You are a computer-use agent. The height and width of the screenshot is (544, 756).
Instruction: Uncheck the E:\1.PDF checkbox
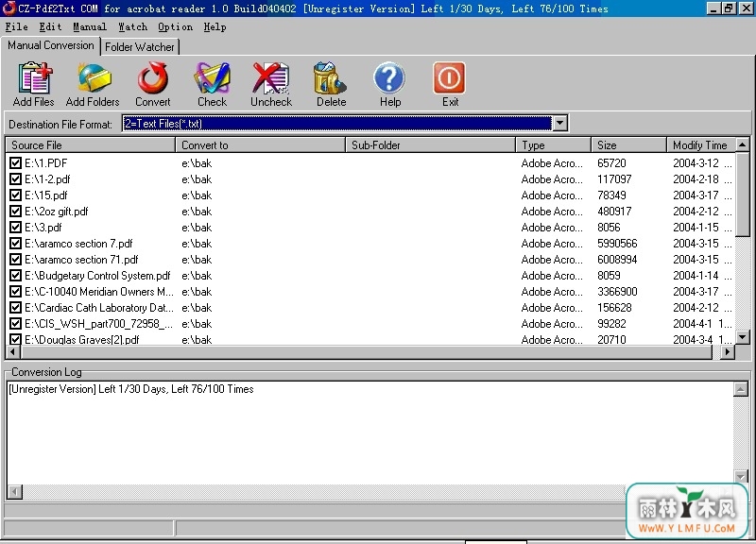pos(15,162)
